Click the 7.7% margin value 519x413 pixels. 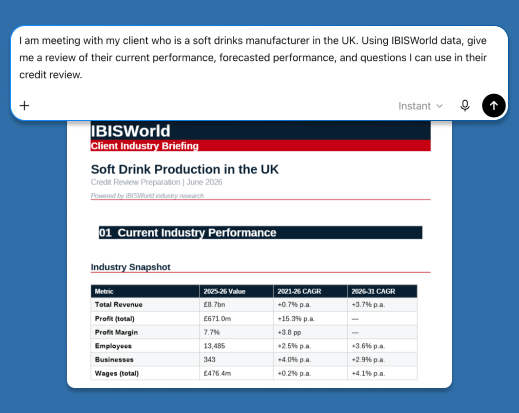212,332
